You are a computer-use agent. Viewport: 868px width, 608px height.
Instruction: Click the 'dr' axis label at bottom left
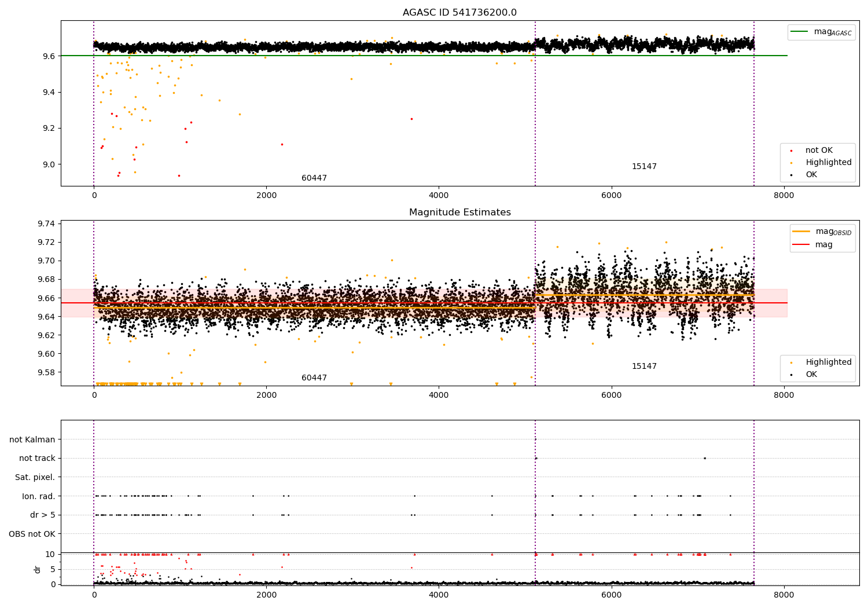[38, 569]
